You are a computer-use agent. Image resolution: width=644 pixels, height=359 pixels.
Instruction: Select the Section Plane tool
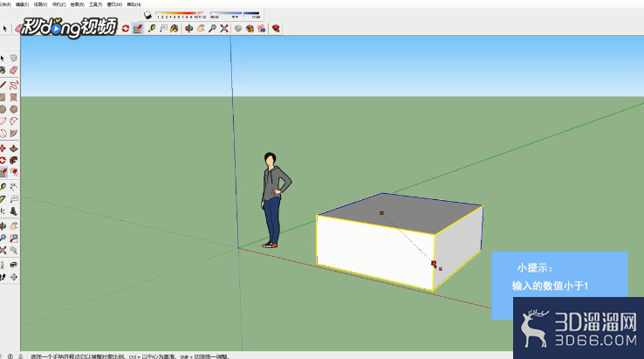(14, 277)
